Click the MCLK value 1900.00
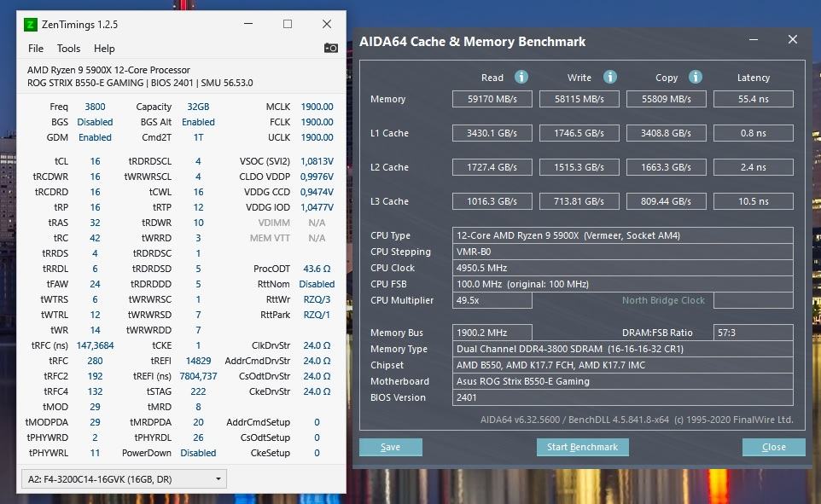 coord(317,107)
